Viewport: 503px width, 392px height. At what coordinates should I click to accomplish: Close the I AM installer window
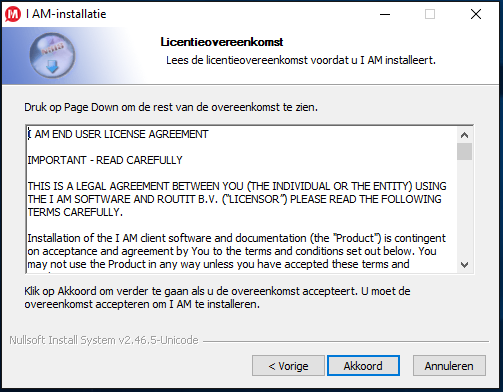(x=476, y=14)
